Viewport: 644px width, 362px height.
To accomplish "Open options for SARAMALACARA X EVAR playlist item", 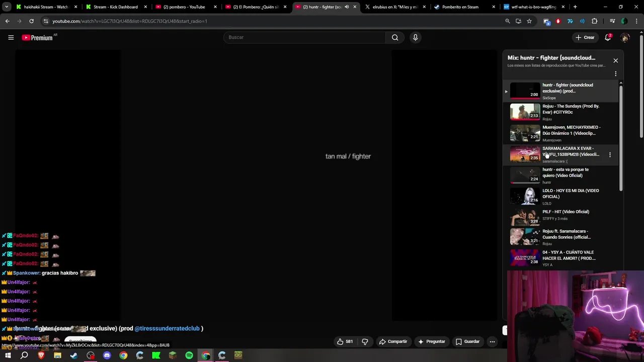I will 610,155.
